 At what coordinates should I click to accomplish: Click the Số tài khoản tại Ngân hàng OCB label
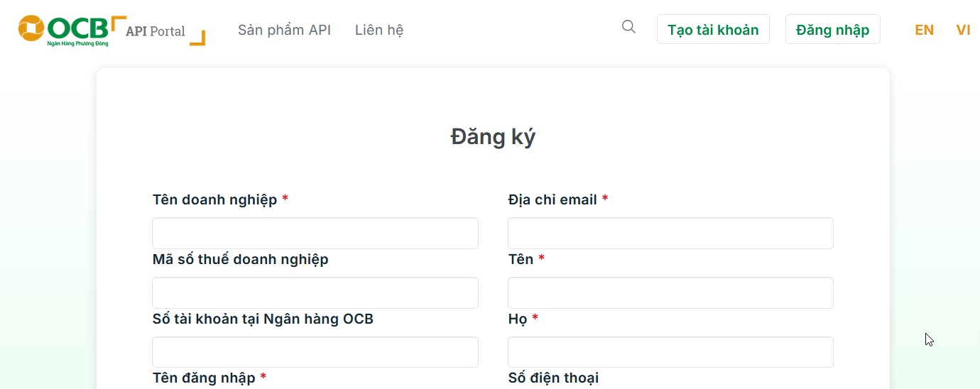[263, 319]
